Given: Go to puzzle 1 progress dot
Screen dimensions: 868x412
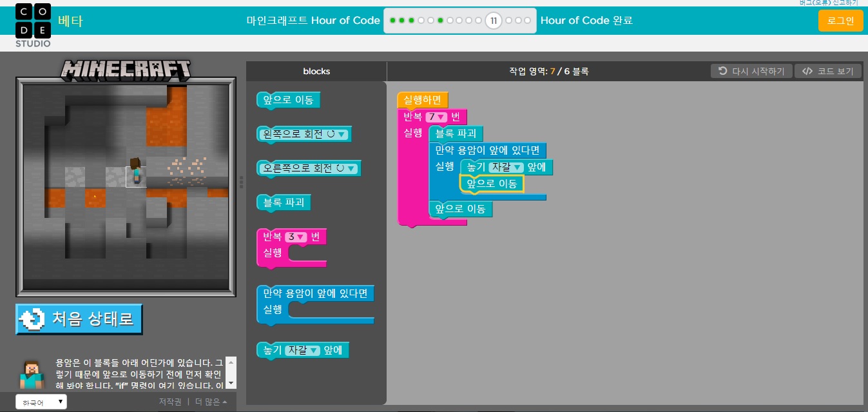Looking at the screenshot, I should [392, 21].
